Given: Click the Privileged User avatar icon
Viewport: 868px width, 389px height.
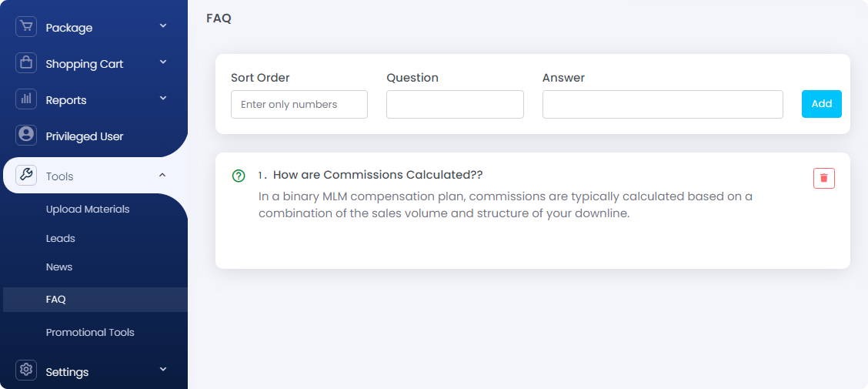Looking at the screenshot, I should [x=26, y=135].
